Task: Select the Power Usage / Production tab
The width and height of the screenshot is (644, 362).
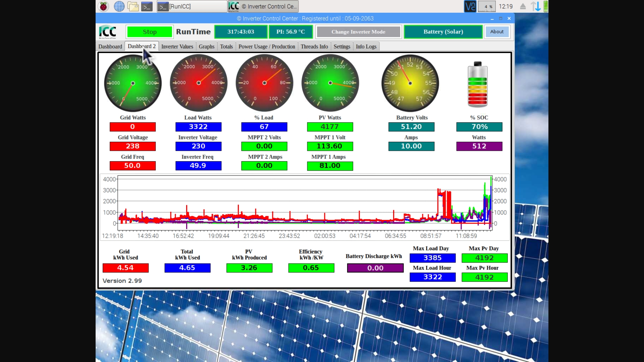Action: (x=267, y=47)
